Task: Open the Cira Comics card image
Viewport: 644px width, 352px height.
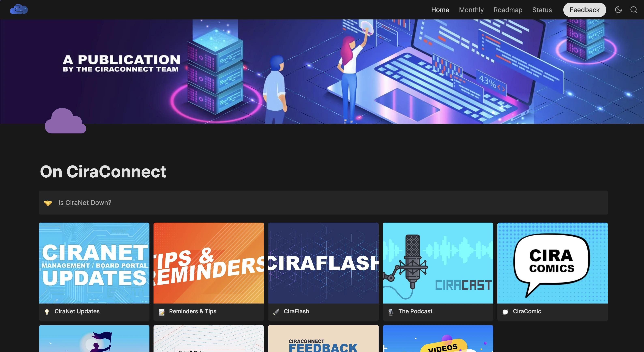Action: click(x=552, y=263)
